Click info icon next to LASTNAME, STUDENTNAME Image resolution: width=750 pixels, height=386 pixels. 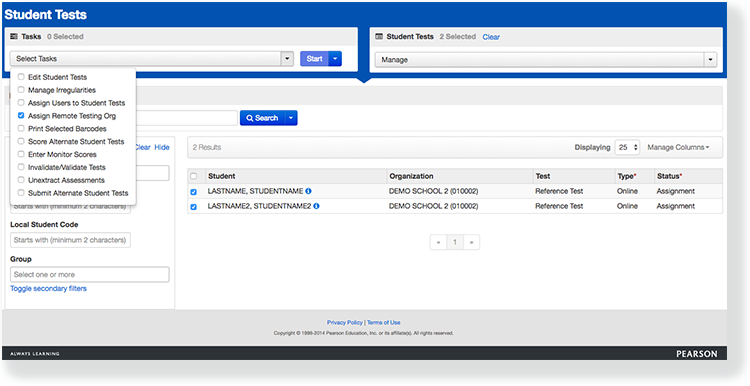point(309,191)
